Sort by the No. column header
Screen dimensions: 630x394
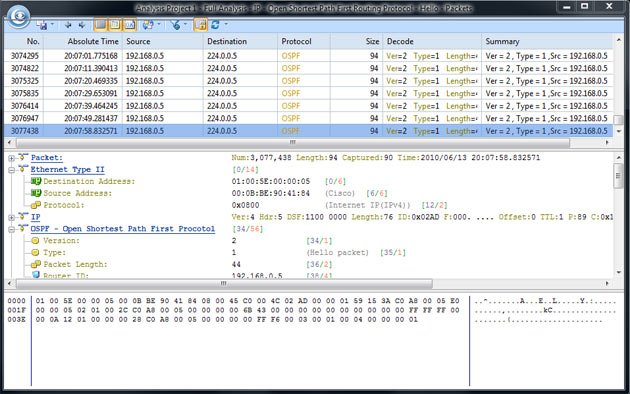(x=24, y=41)
